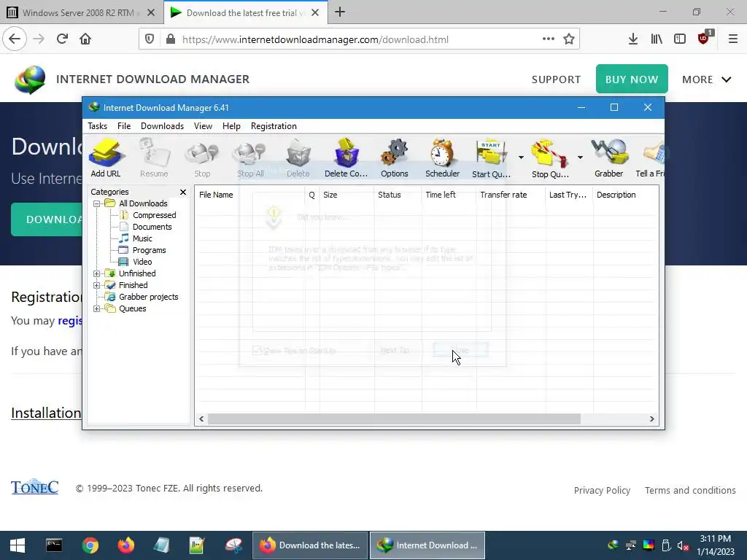Click the horizontal scrollbar thumb
Screen dimensions: 747x560
coord(394,419)
